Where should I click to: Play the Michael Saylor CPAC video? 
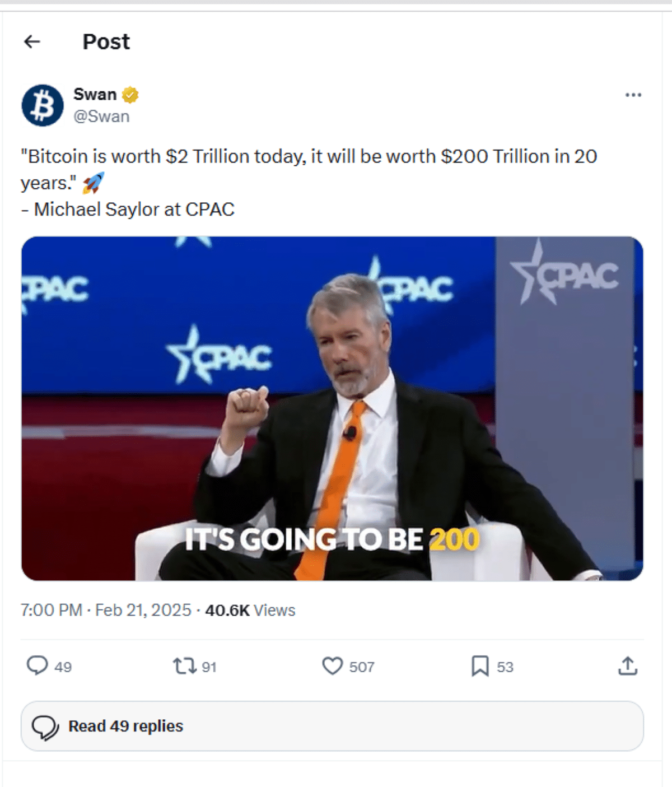coord(332,408)
